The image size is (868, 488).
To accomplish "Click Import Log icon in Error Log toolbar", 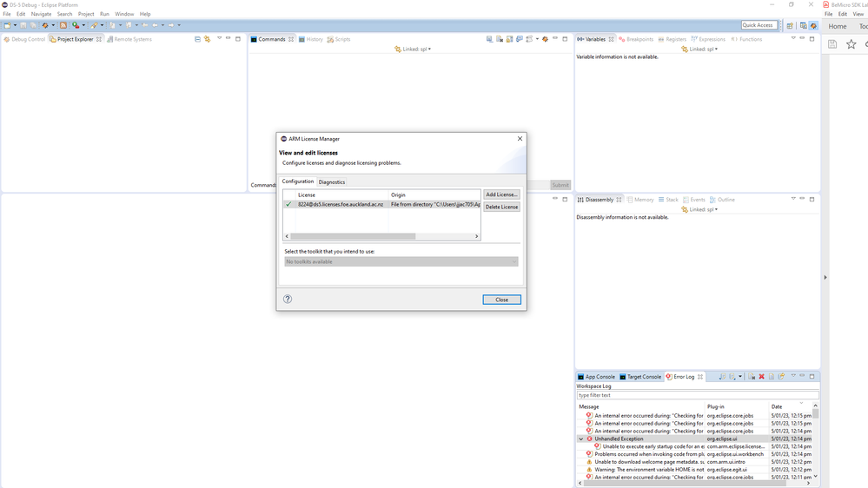I will [x=732, y=376].
